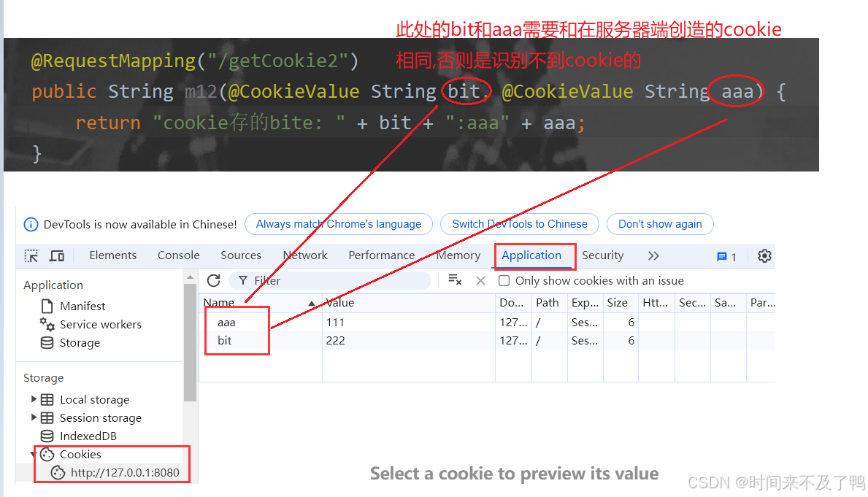The width and height of the screenshot is (868, 497).
Task: Open the issues counter badge showing 1
Action: pos(726,257)
